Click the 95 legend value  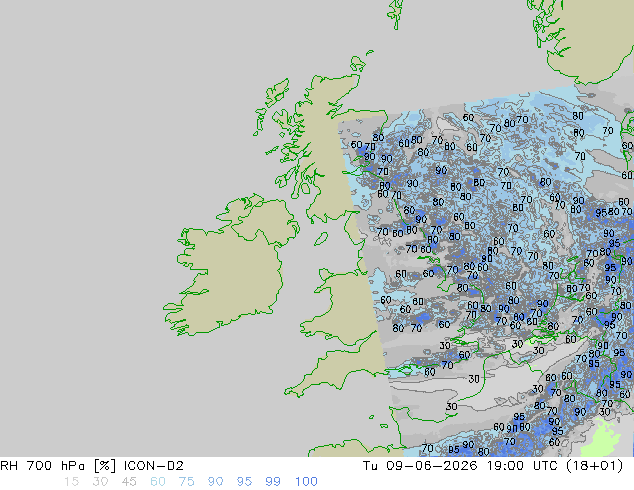pos(244,482)
